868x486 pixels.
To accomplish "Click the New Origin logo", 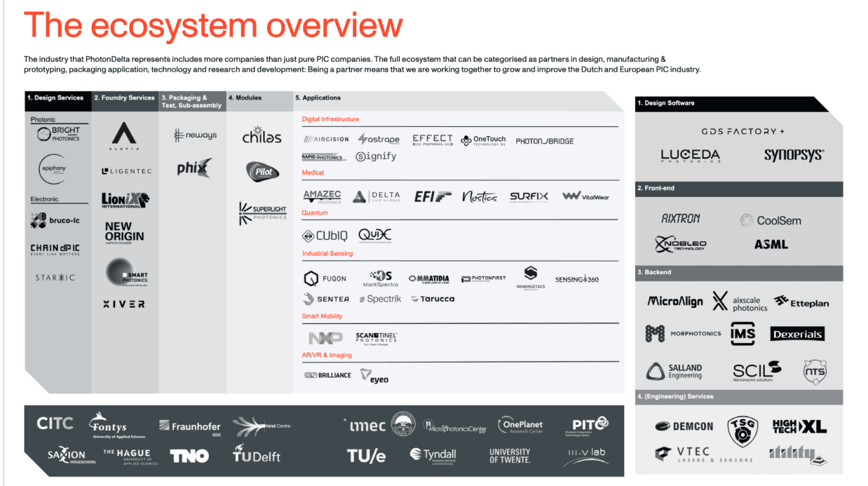I will 124,231.
